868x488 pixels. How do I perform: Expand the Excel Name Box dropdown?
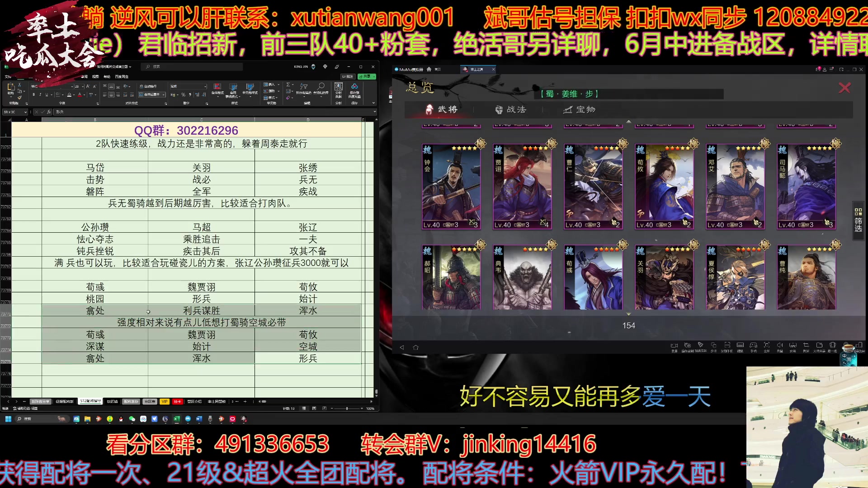pos(25,112)
